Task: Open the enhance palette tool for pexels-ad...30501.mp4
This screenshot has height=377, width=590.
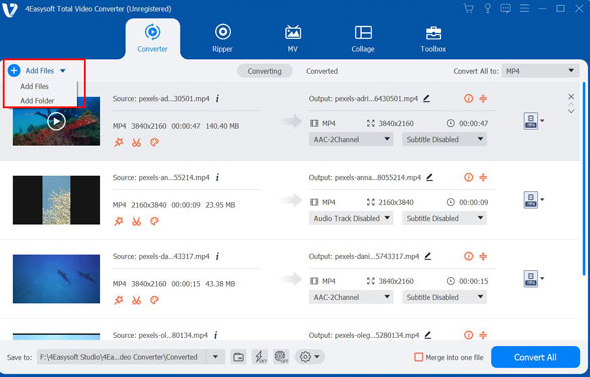Action: [x=154, y=142]
